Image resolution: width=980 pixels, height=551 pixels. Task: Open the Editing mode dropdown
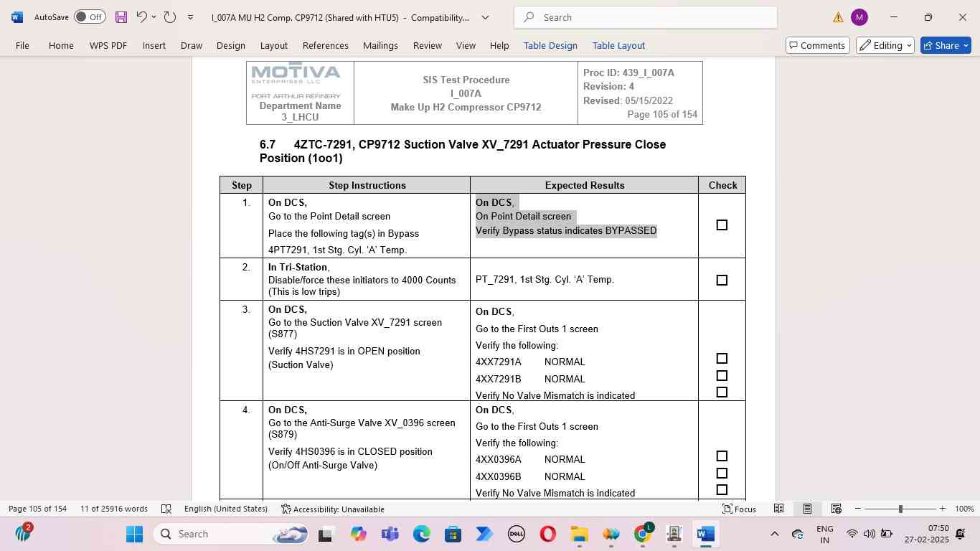[885, 45]
